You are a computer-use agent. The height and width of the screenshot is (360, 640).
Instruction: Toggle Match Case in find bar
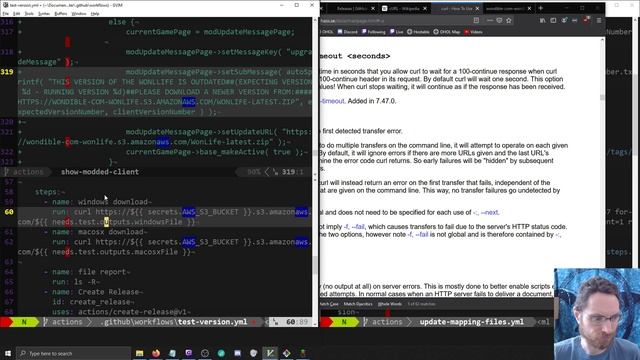[x=329, y=304]
